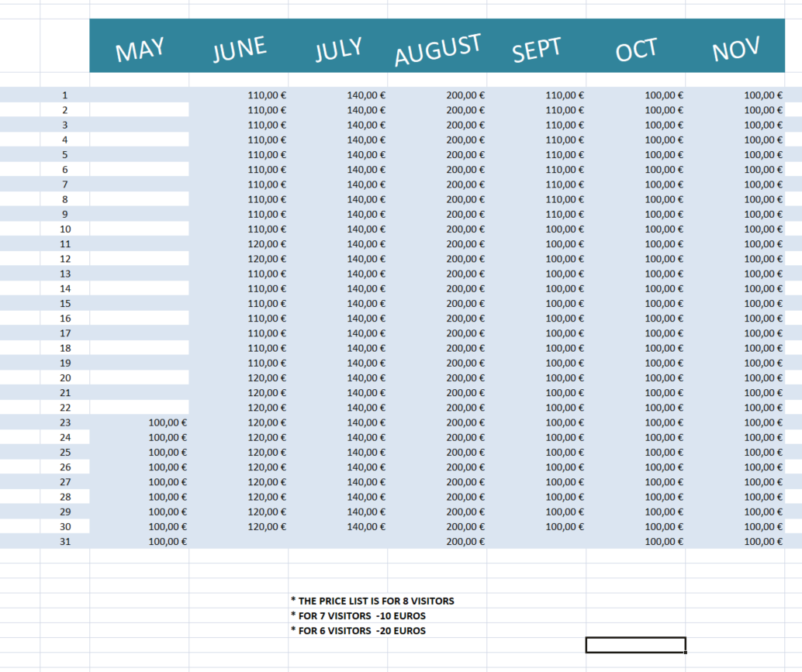Click note 'FOR 6 VISITORS -20 EUROS'
The image size is (802, 672).
pyautogui.click(x=358, y=631)
